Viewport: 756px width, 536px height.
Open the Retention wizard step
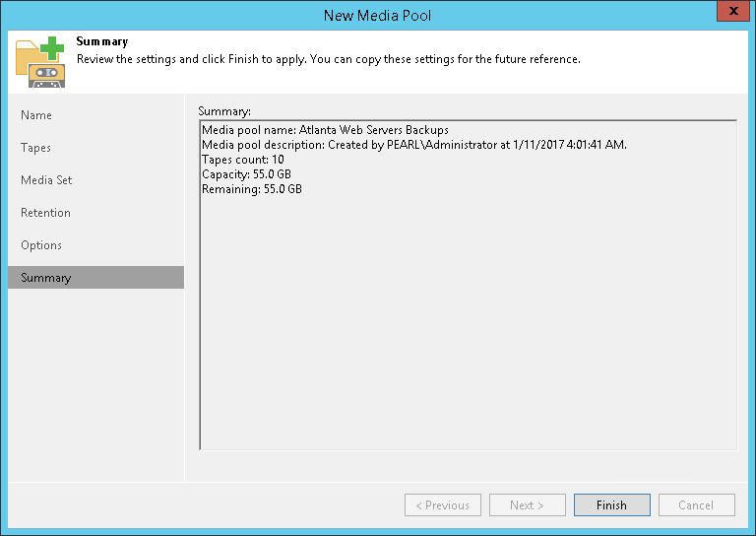point(45,213)
